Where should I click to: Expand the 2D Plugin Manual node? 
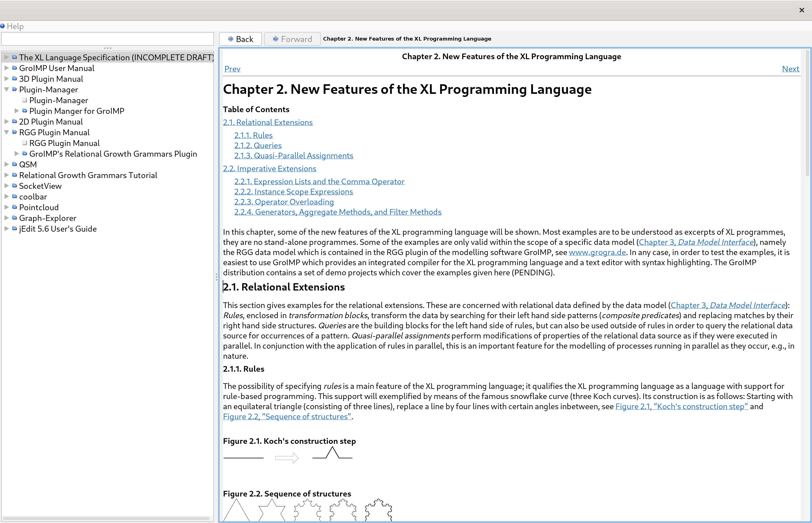tap(6, 121)
